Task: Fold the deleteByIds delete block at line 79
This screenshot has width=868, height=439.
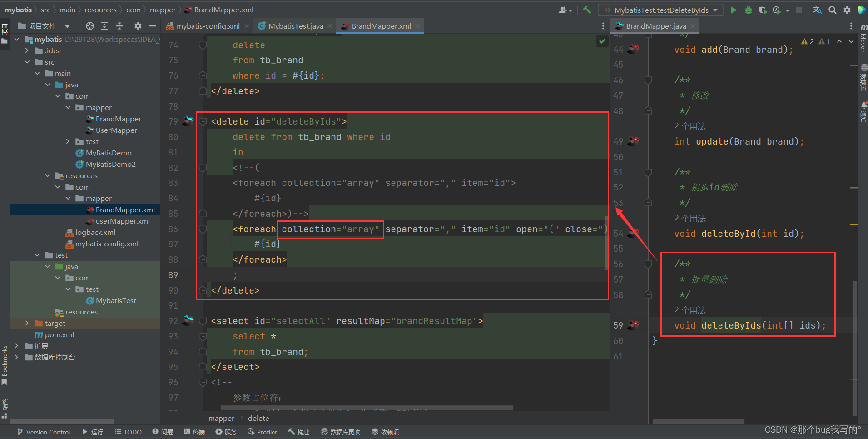Action: [x=203, y=121]
